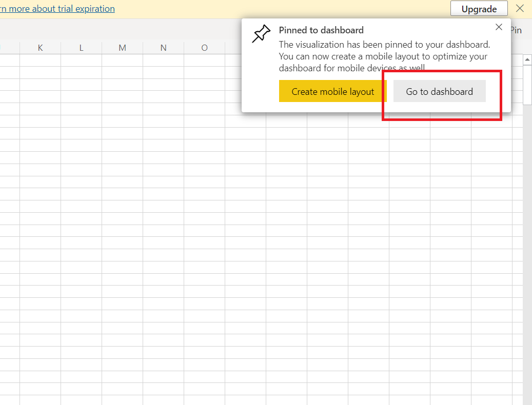The width and height of the screenshot is (532, 405).
Task: Select column header M
Action: click(x=122, y=47)
